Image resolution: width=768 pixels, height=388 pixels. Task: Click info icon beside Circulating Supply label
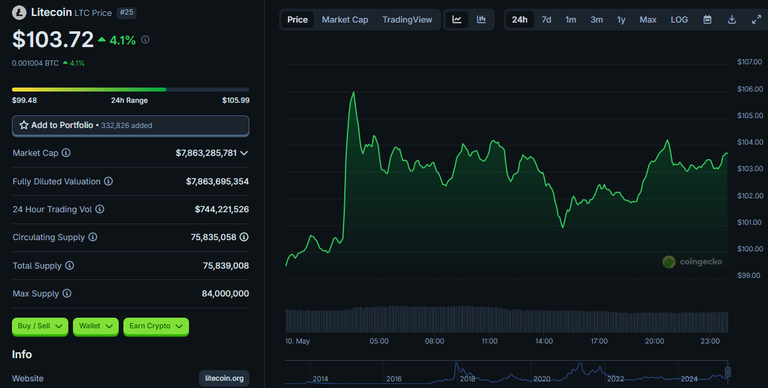93,237
